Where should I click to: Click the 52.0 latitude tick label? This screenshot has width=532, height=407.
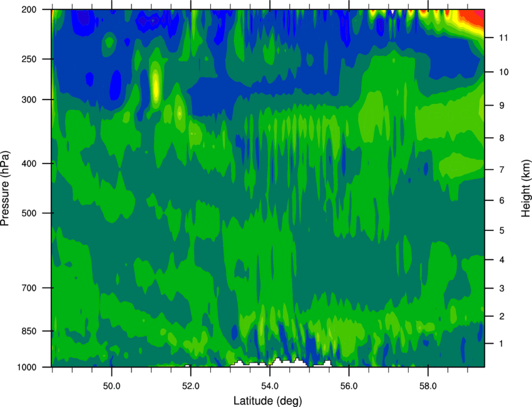coord(191,386)
